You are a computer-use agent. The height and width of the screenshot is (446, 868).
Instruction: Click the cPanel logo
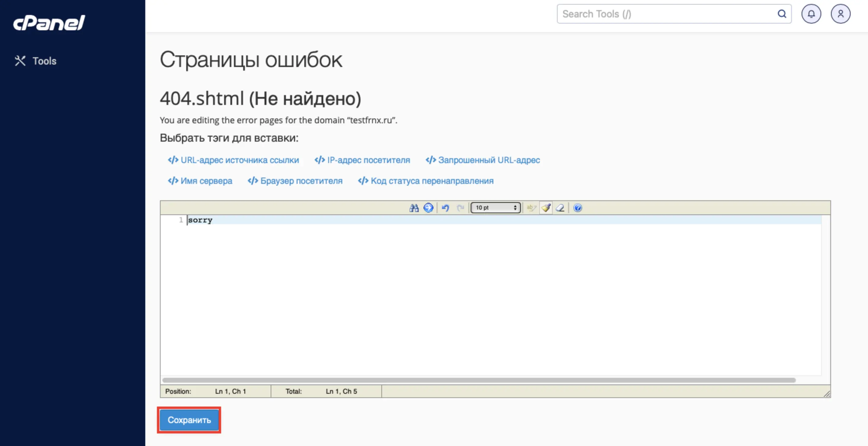tap(49, 23)
